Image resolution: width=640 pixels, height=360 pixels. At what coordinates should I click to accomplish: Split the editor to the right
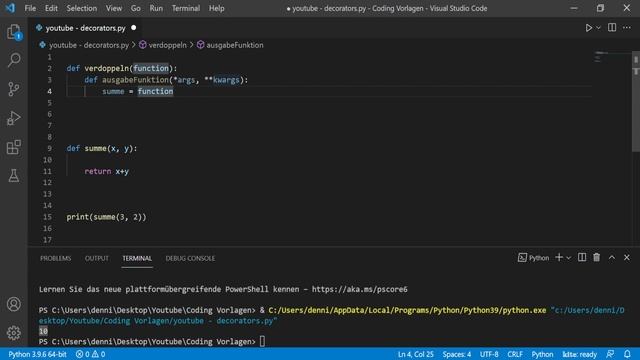pos(612,27)
